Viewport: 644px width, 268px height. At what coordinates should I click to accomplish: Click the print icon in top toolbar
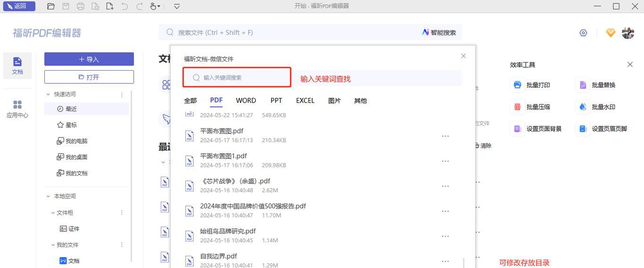point(80,6)
